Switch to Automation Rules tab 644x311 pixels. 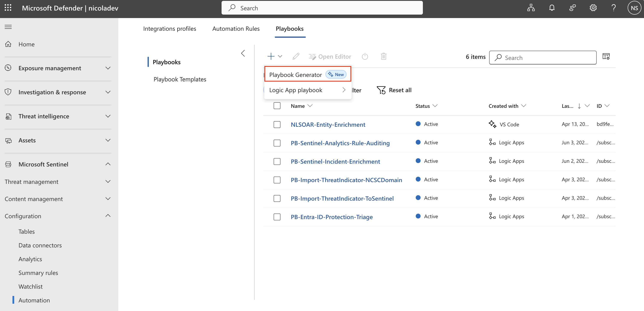(x=236, y=29)
